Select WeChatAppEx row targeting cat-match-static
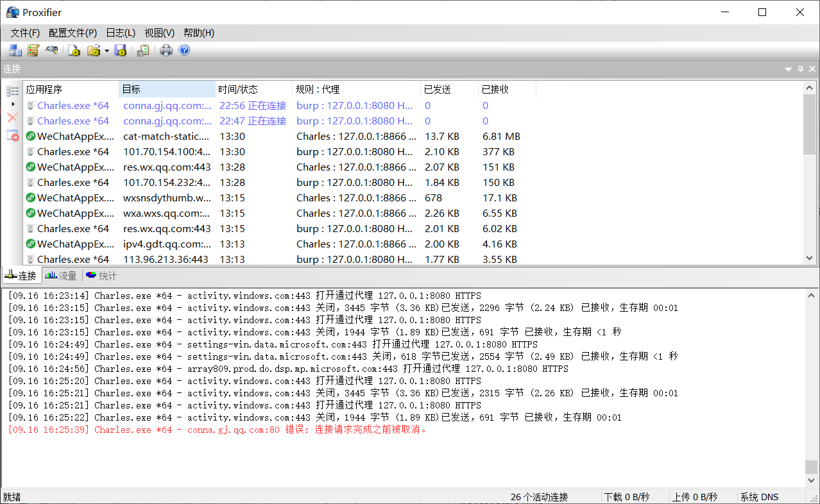Viewport: 820px width, 504px height. (413, 136)
